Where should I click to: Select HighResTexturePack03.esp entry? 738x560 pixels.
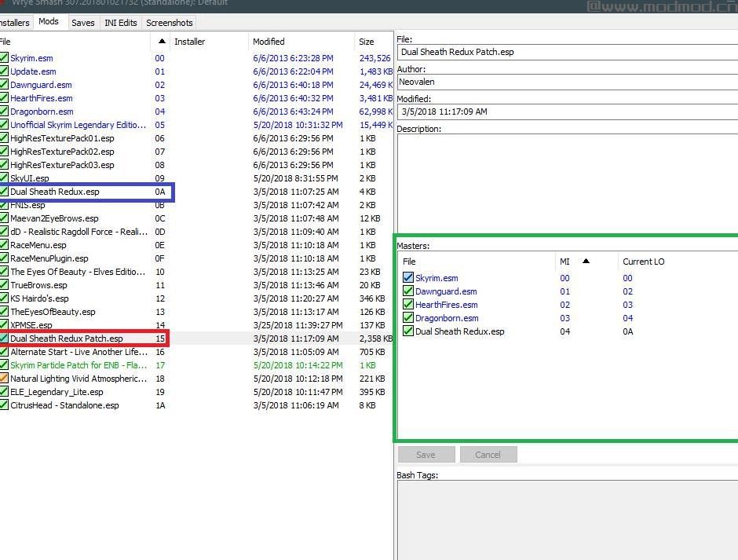tap(196, 165)
